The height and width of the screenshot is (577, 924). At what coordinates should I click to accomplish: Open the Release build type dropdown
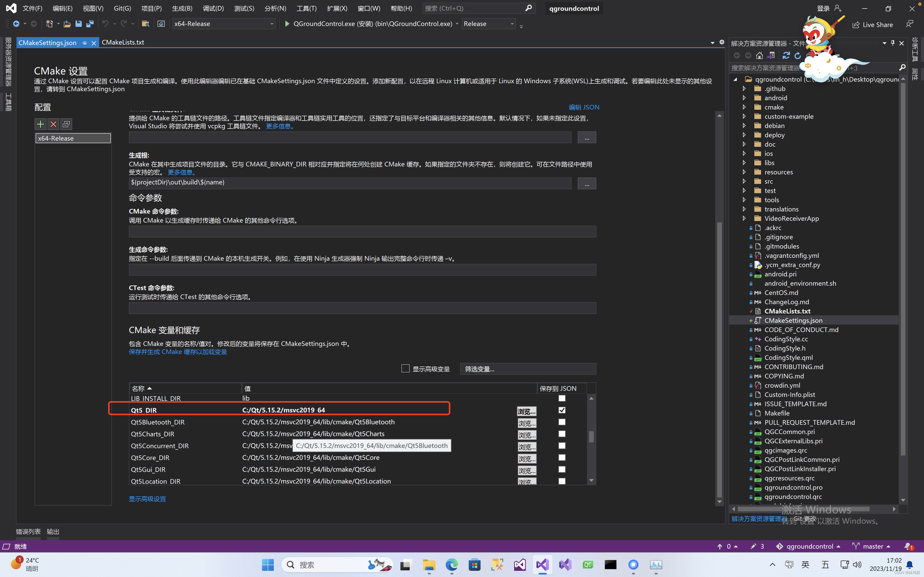click(x=488, y=24)
